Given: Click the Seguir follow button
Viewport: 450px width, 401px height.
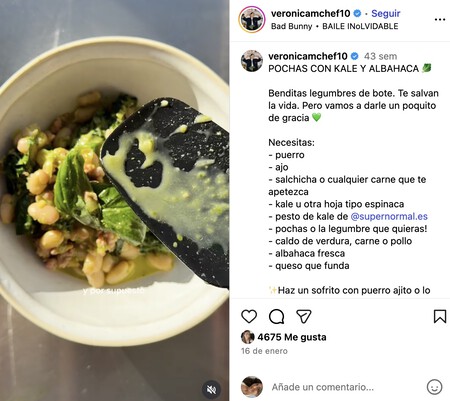Looking at the screenshot, I should coord(386,13).
